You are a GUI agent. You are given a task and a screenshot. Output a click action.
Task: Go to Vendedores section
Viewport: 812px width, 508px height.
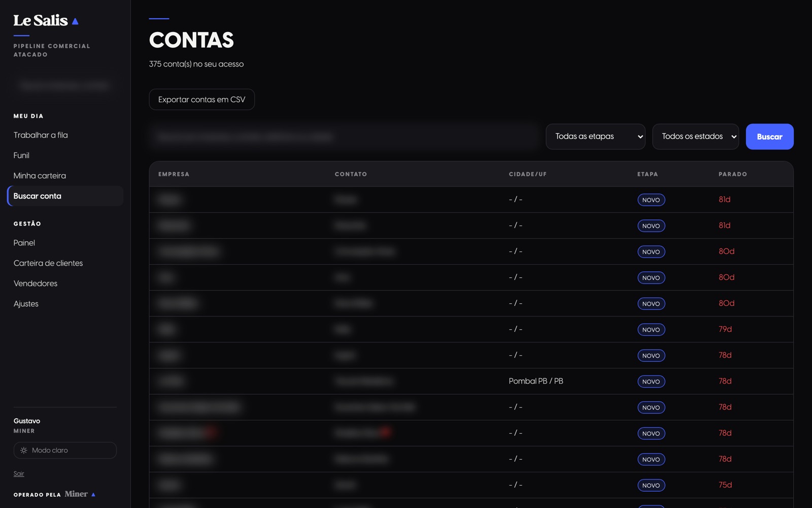[36, 283]
